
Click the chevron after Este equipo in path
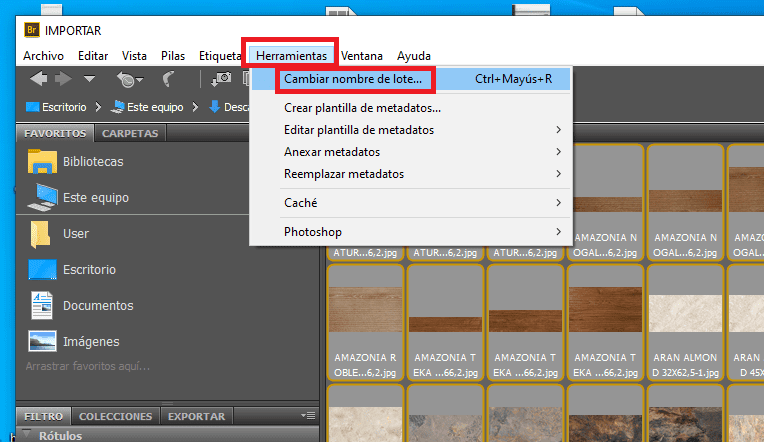pos(195,107)
